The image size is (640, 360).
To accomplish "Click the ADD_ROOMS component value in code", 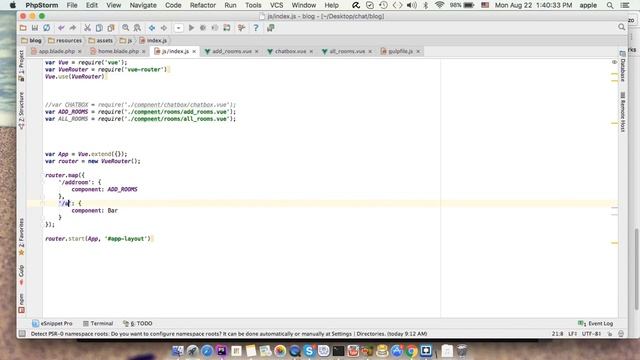I will 122,189.
